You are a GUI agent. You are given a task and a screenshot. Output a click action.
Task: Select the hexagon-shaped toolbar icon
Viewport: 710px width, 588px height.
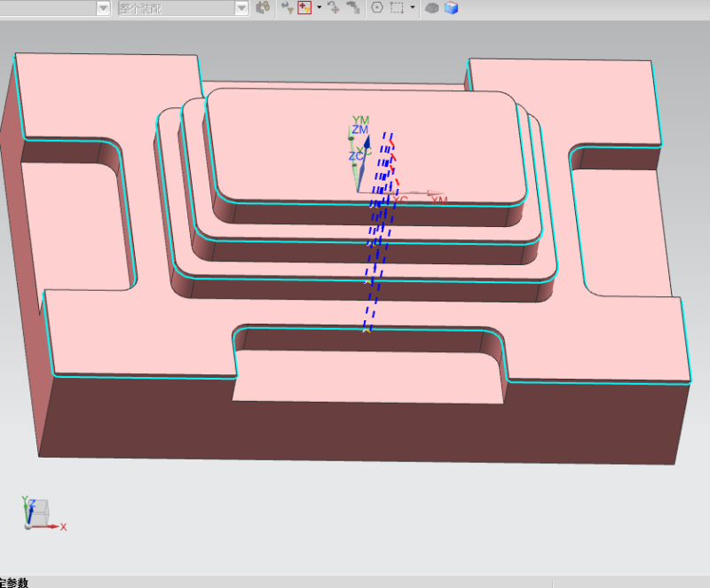(x=377, y=8)
